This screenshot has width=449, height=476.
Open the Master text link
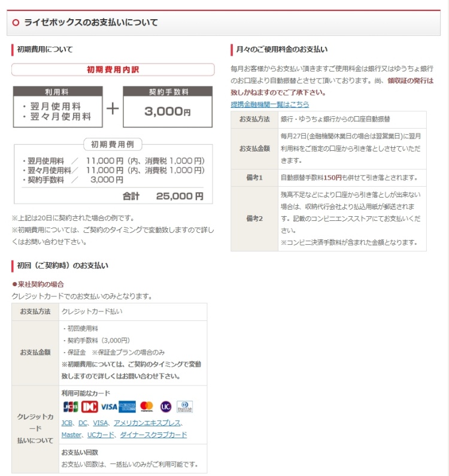[71, 435]
